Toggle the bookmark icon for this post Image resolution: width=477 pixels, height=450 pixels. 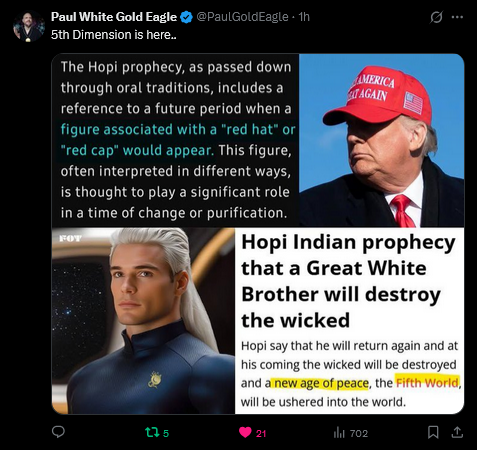click(x=433, y=432)
